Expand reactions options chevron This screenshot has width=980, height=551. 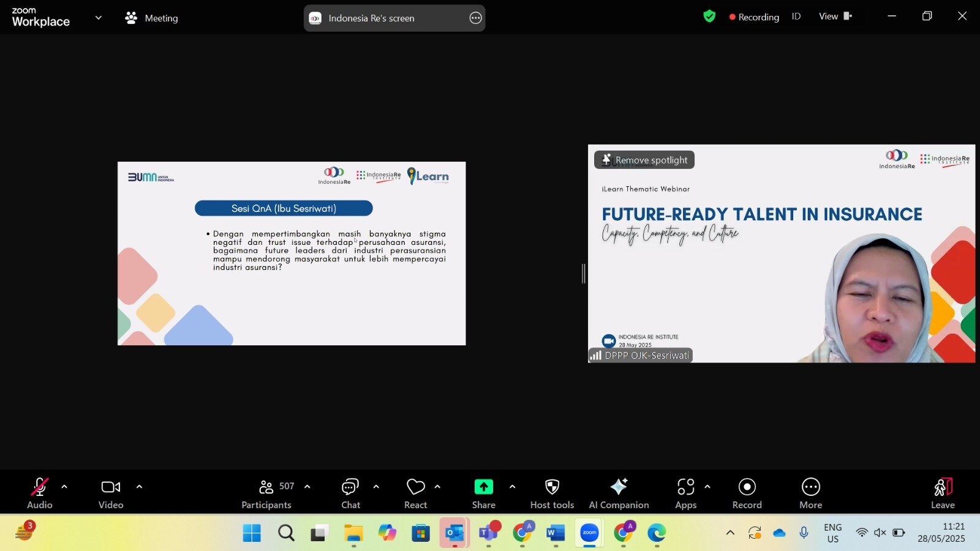pyautogui.click(x=437, y=487)
